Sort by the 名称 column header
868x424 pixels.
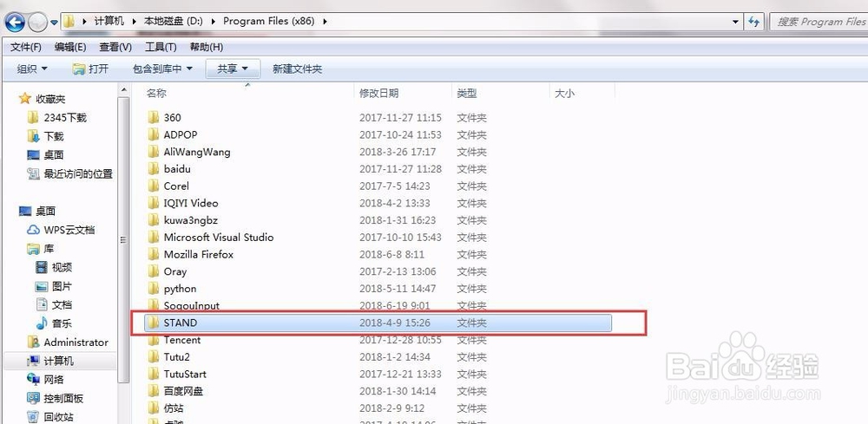[156, 94]
